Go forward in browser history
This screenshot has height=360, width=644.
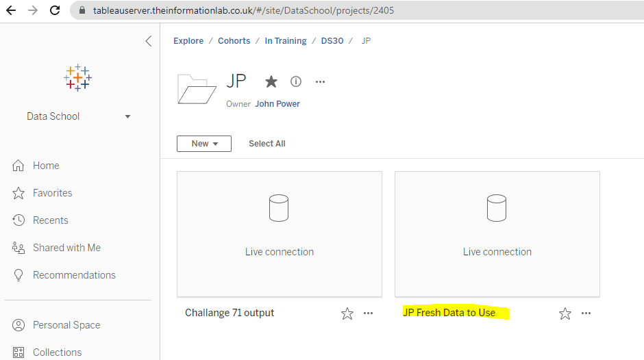click(x=33, y=10)
